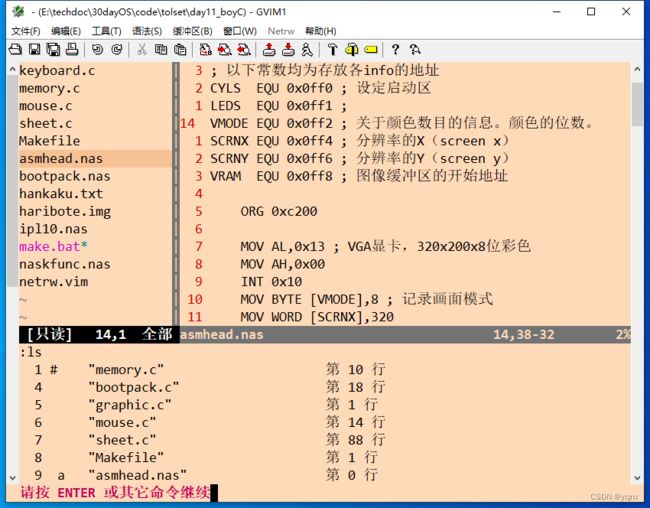Click the ORG 0xc200 code line
The height and width of the screenshot is (508, 650).
(279, 211)
